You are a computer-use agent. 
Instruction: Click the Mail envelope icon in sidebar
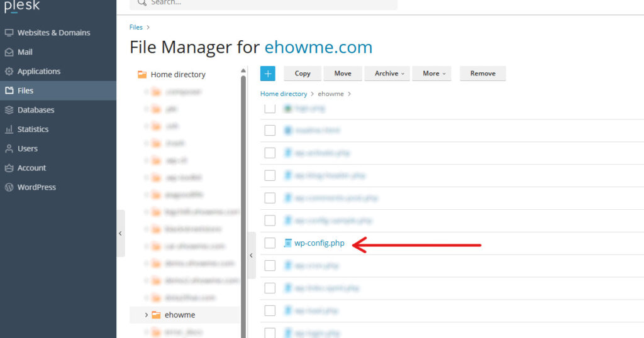tap(9, 52)
